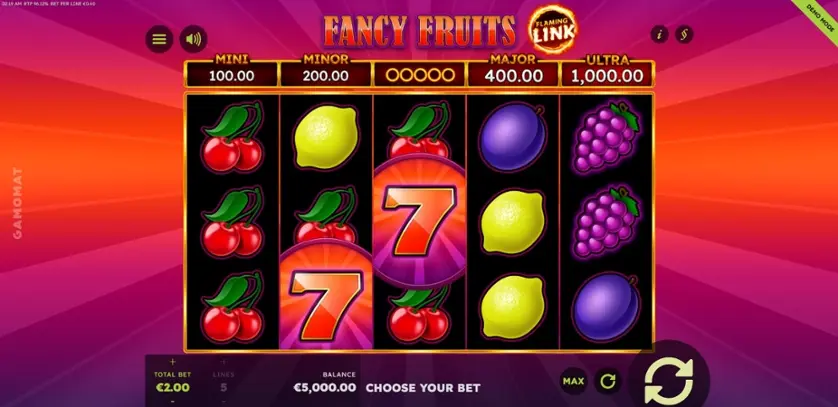Set the maximum bet with MAX
838x407 pixels.
click(573, 381)
